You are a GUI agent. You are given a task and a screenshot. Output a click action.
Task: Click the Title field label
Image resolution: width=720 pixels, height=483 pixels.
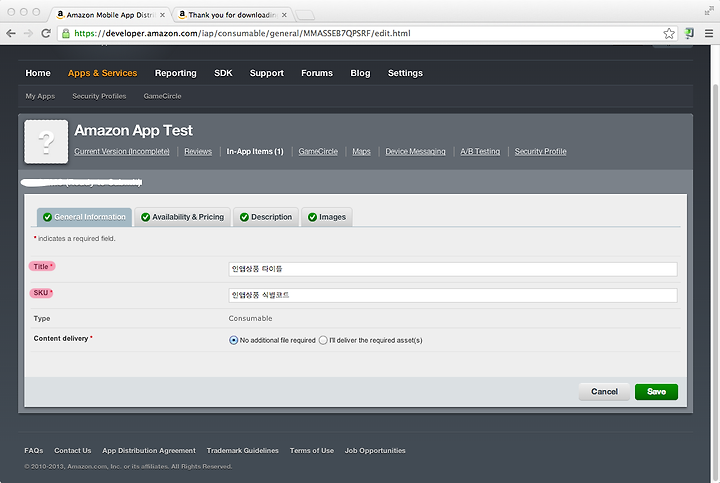42,266
